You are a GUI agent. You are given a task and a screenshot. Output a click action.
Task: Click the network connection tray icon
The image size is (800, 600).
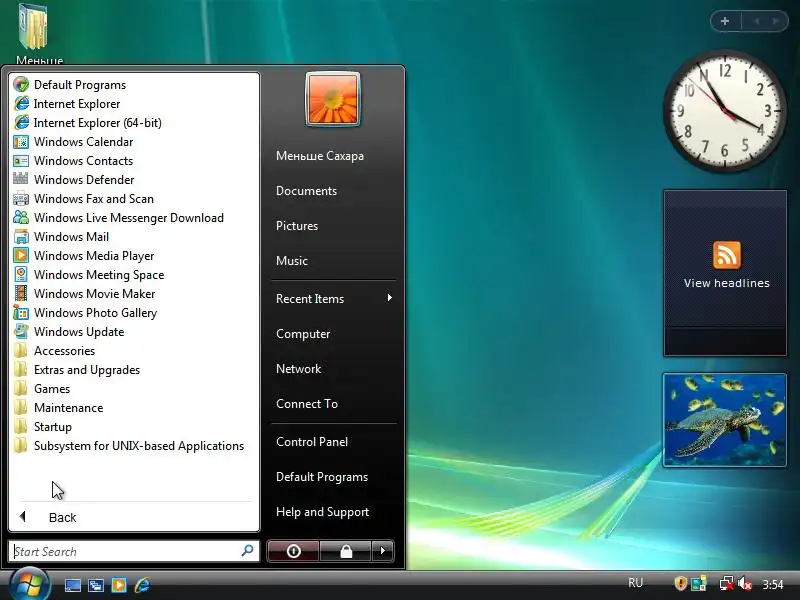point(727,583)
